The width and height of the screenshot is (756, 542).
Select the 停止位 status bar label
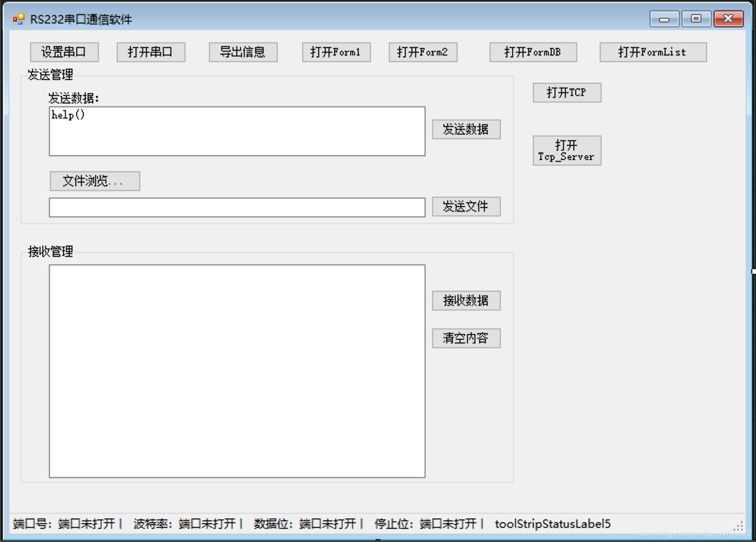click(x=428, y=524)
